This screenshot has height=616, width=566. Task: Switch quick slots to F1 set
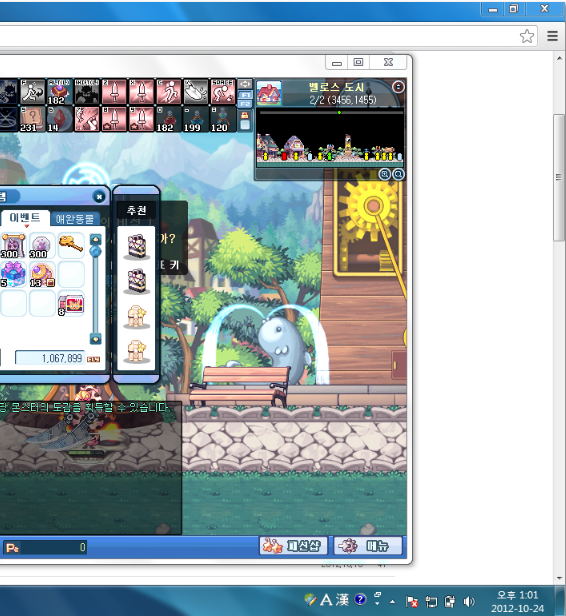pyautogui.click(x=245, y=95)
